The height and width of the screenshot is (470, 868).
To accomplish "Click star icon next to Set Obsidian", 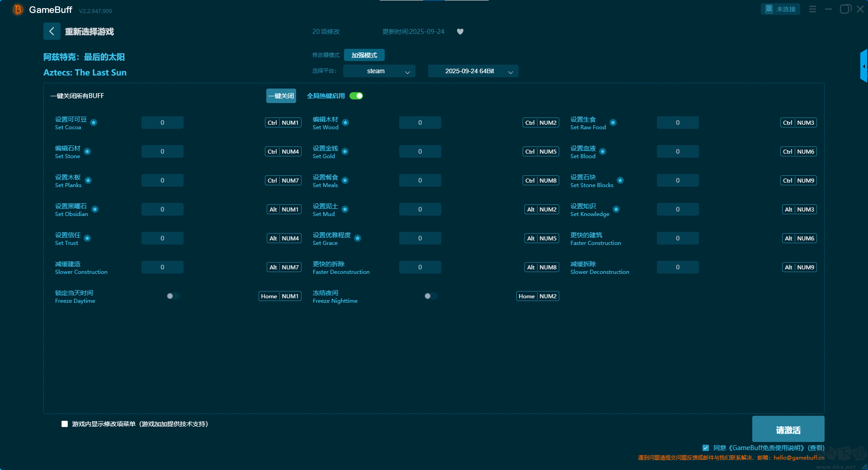I will (x=95, y=209).
